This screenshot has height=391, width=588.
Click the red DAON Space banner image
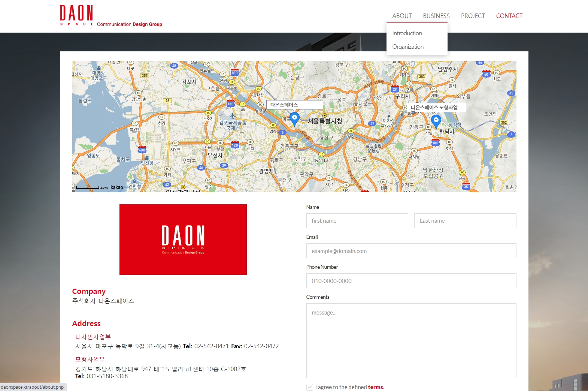pos(183,240)
